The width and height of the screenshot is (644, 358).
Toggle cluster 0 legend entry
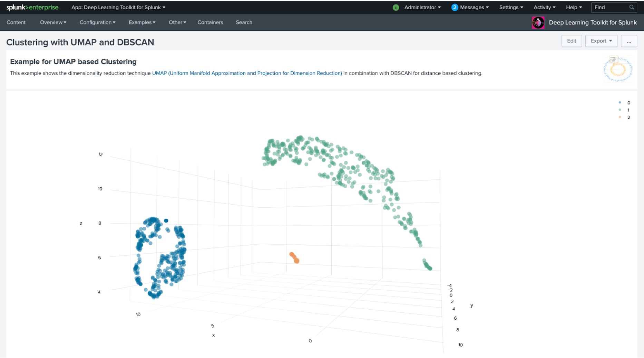pos(625,103)
